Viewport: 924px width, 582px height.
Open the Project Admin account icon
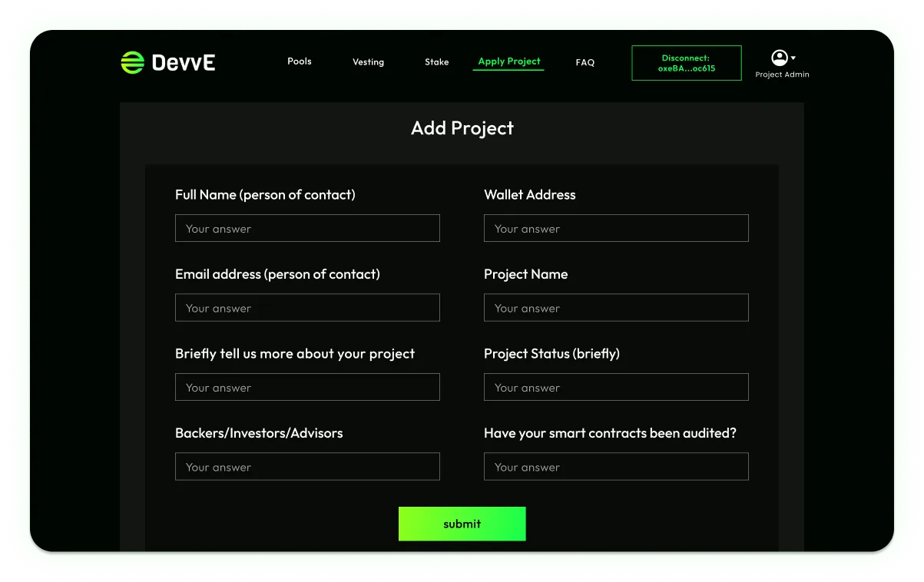780,57
